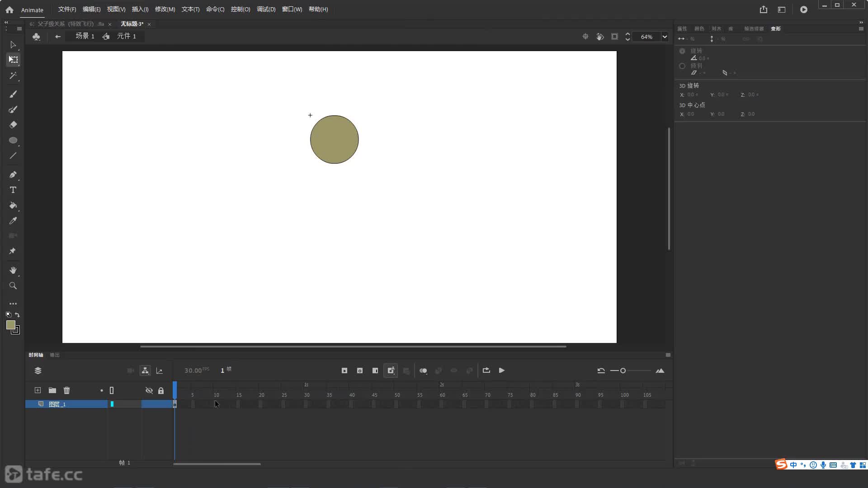The height and width of the screenshot is (488, 868).
Task: Click the 场景 1 breadcrumb
Action: coord(85,36)
